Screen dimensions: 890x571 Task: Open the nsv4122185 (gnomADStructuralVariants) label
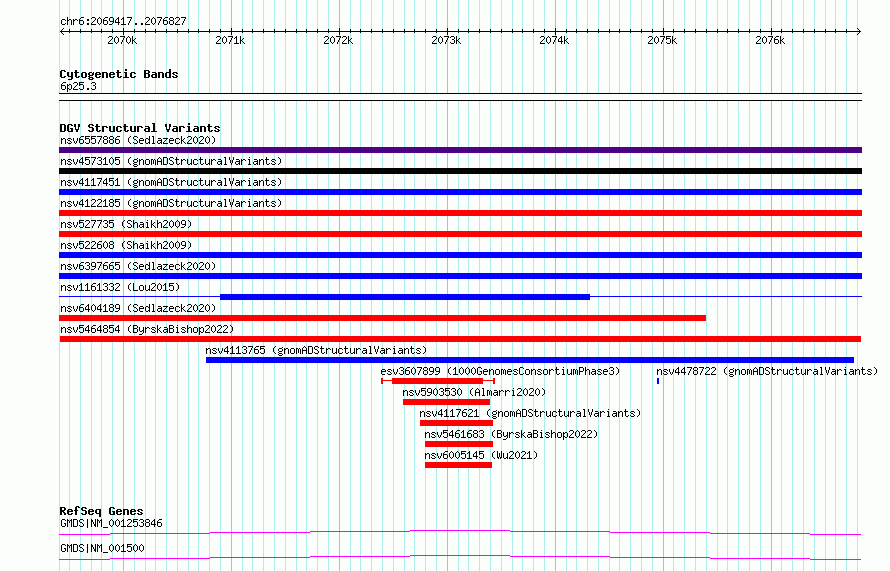[171, 203]
